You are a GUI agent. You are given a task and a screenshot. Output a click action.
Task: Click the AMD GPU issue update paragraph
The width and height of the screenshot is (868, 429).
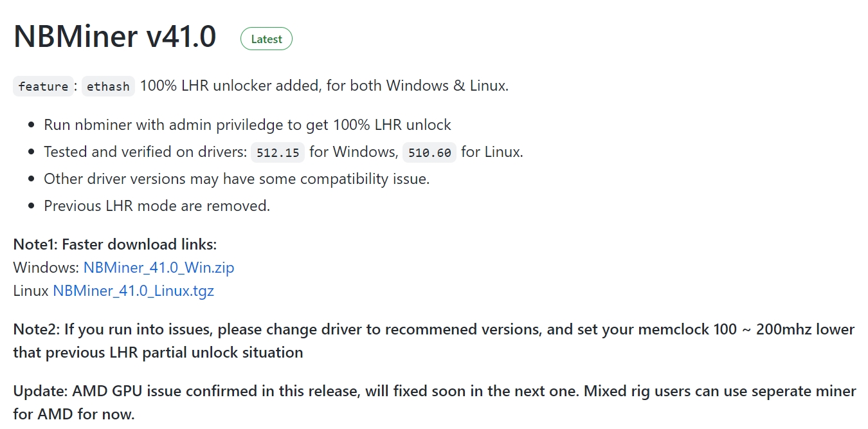435,402
